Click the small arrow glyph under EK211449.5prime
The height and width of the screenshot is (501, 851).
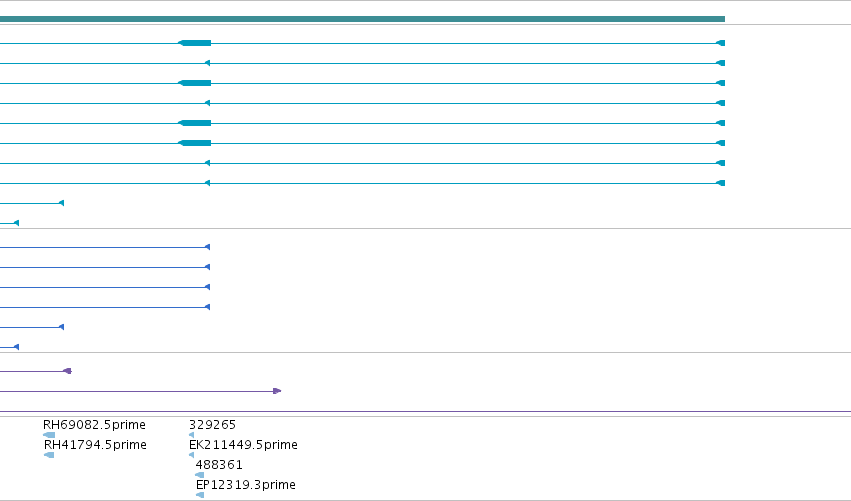[192, 455]
